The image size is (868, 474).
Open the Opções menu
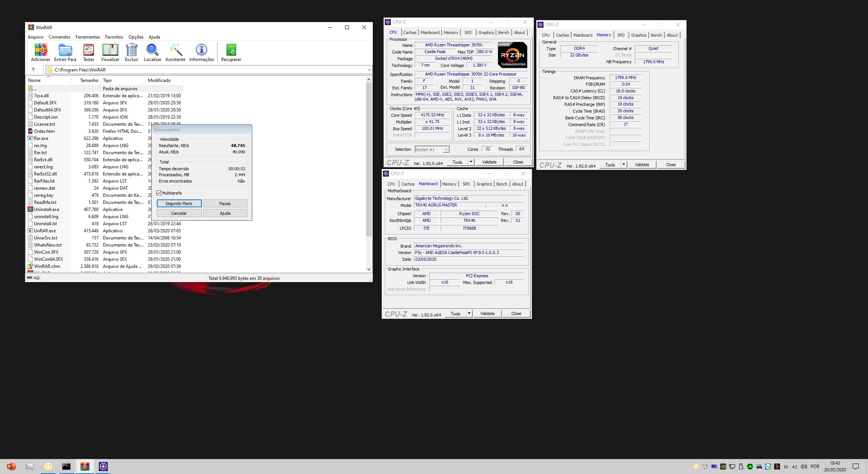coord(136,37)
